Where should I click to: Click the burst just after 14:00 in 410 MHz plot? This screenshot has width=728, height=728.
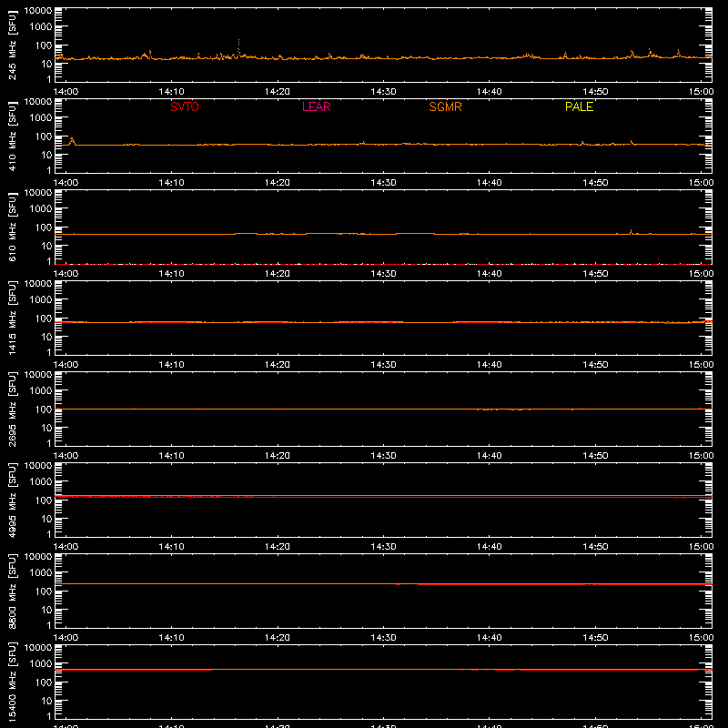[x=72, y=141]
